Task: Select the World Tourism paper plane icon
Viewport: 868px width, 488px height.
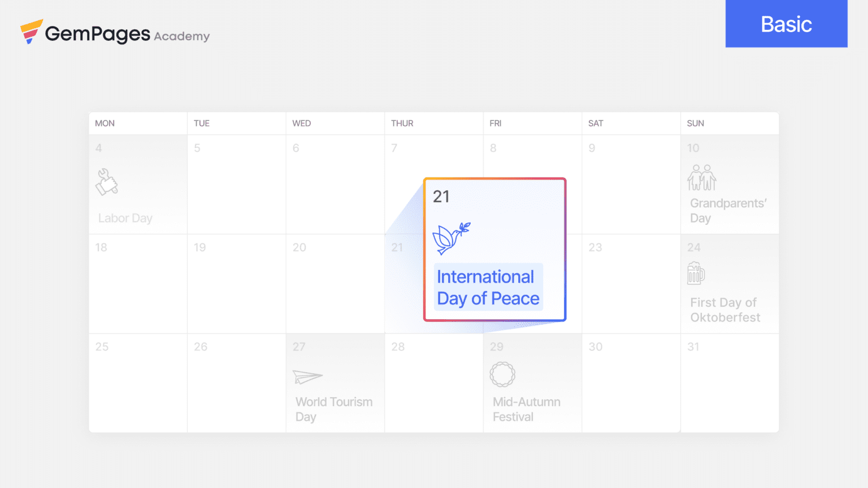Action: pyautogui.click(x=307, y=377)
